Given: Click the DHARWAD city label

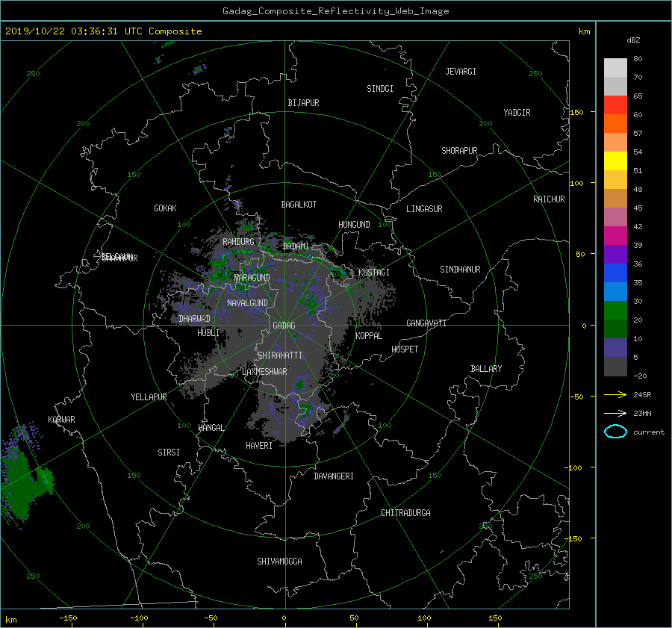Looking at the screenshot, I should coord(194,319).
